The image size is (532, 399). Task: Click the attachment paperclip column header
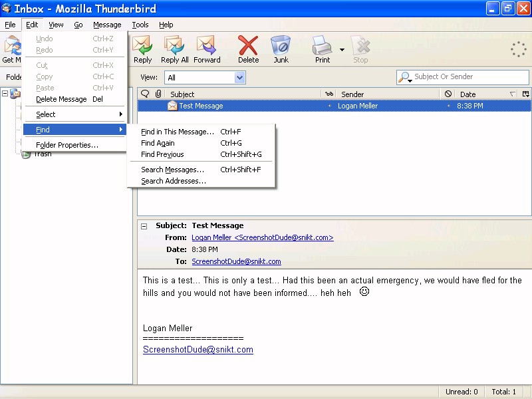coord(158,94)
